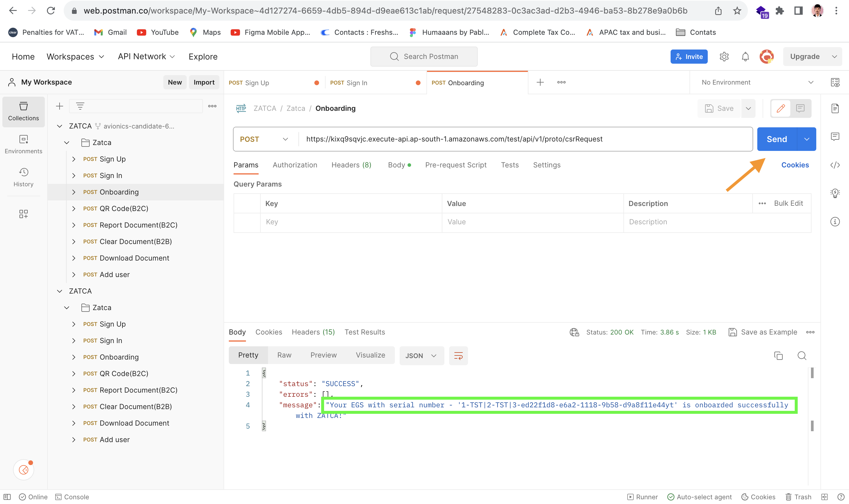Viewport: 849px width, 504px height.
Task: Search within the response body
Action: 802,355
